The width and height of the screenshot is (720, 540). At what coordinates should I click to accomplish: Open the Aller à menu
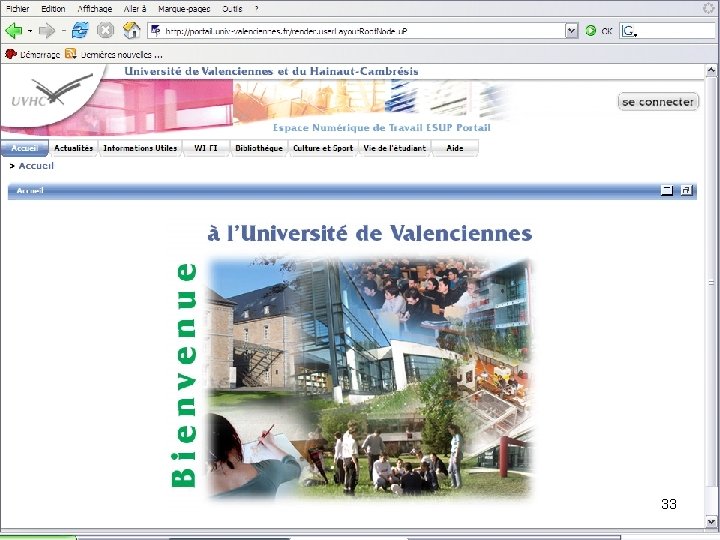tap(135, 8)
